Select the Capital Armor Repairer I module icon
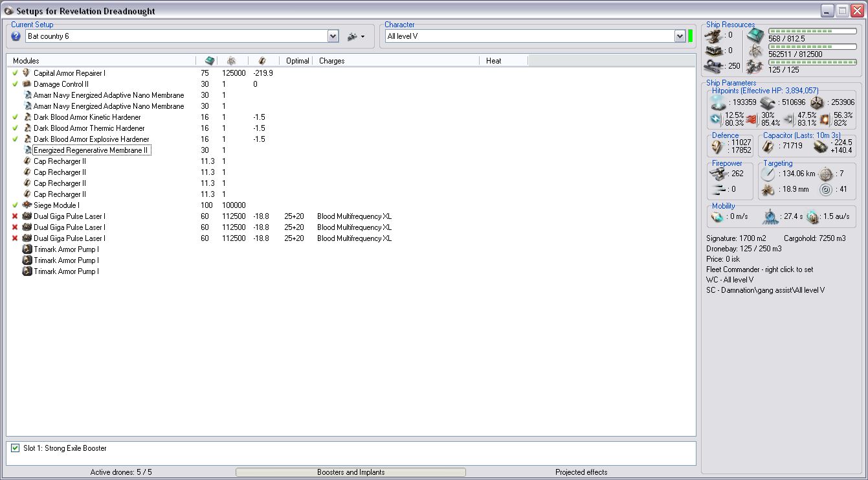This screenshot has height=480, width=868. (27, 73)
